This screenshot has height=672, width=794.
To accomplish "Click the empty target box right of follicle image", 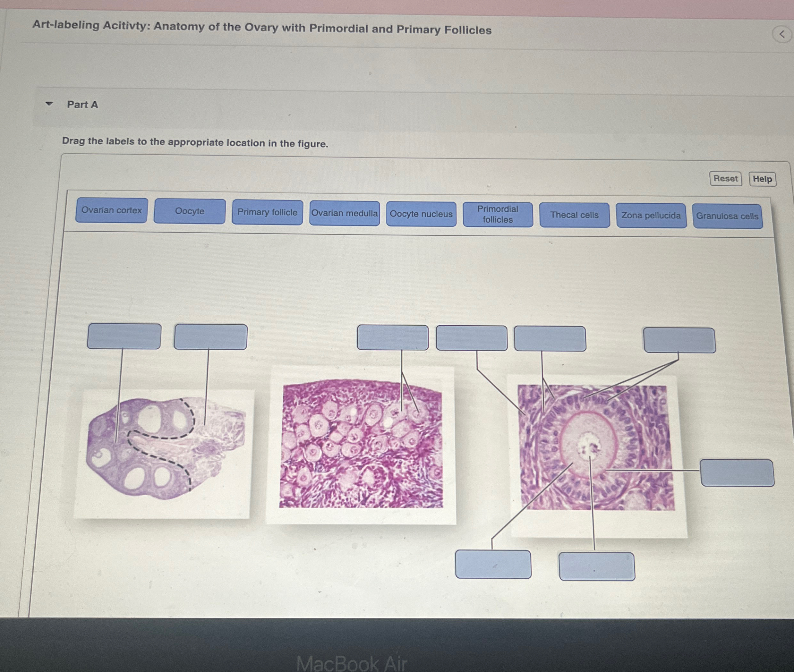I will point(737,473).
